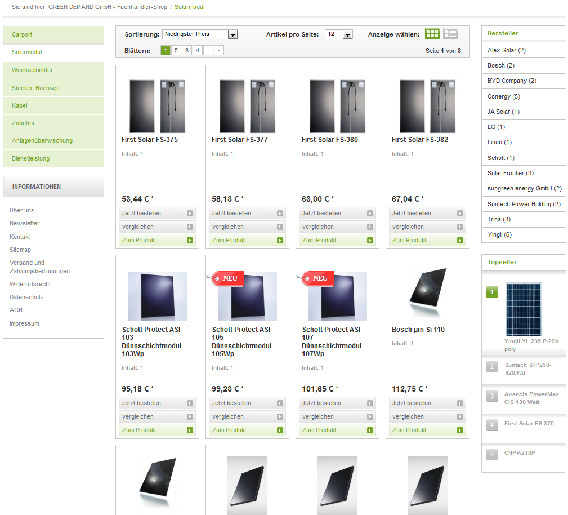Viewport: 568px width, 515px height.
Task: Click Jetzt bestellen icon for First Solar FS-380
Action: 370,213
